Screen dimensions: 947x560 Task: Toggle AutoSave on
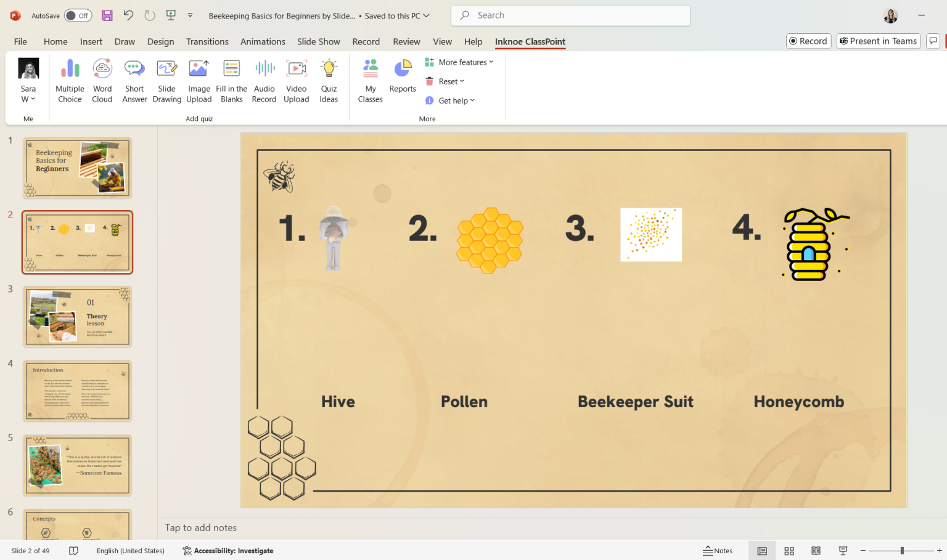click(78, 15)
